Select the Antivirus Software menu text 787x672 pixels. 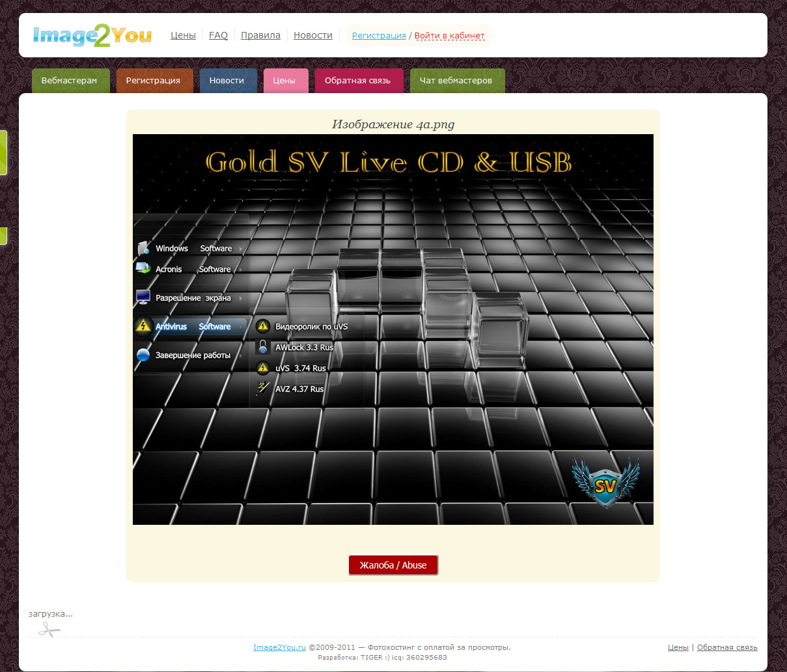click(193, 326)
